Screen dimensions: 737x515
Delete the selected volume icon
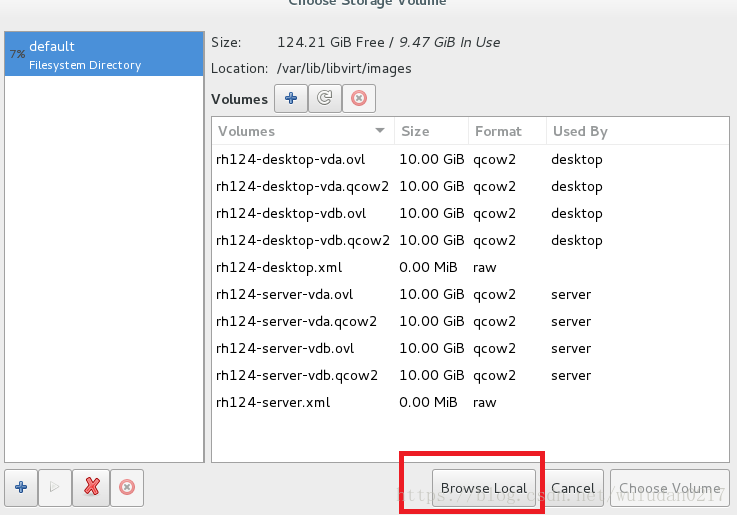tap(359, 98)
